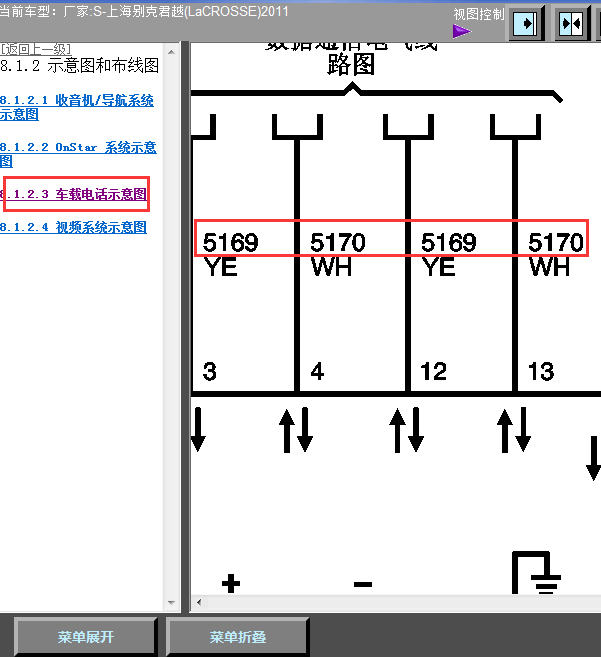Viewport: 601px width, 657px height.
Task: Open 8.1.2.1 收音机/导航系统示意图 link
Action: tap(77, 107)
